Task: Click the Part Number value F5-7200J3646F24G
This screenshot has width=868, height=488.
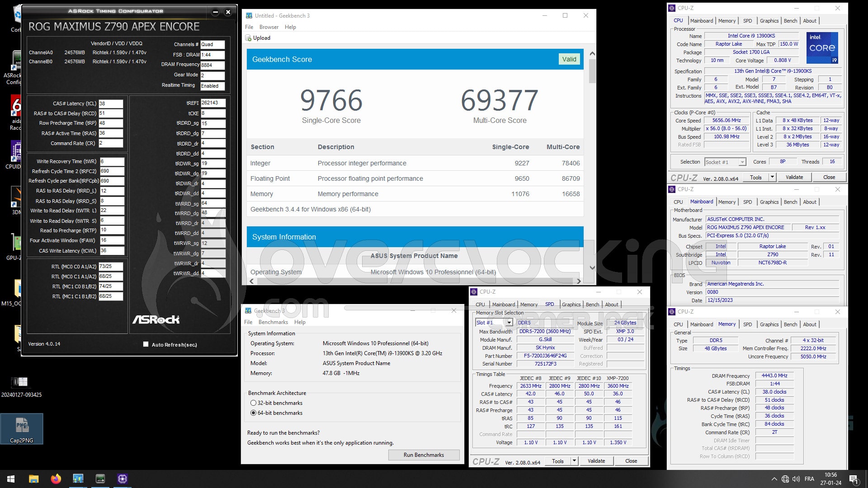Action: (545, 356)
